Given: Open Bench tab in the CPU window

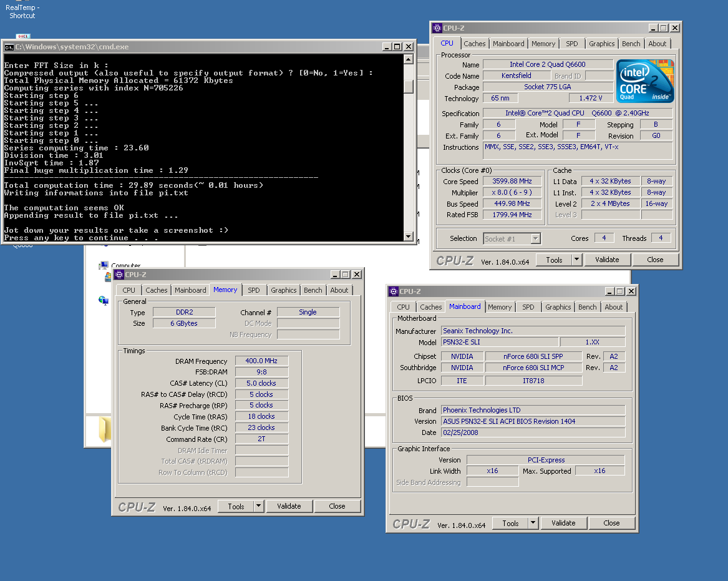Looking at the screenshot, I should 631,44.
